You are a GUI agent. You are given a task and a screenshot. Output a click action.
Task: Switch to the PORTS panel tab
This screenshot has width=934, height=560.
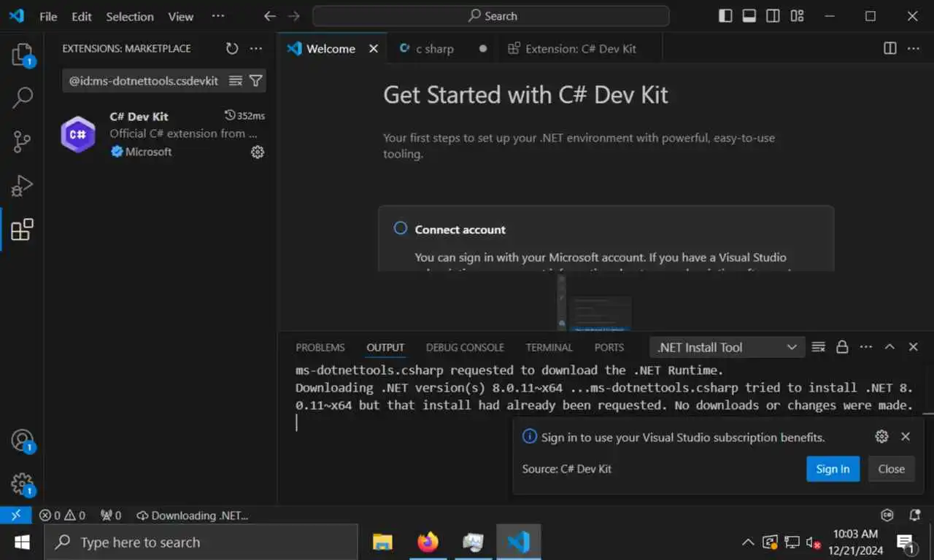coord(609,348)
